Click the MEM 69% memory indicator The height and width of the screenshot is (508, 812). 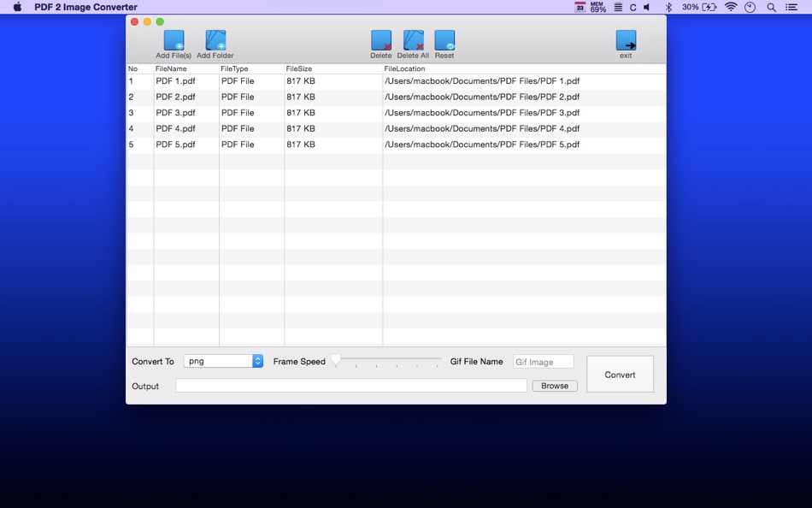pos(597,7)
